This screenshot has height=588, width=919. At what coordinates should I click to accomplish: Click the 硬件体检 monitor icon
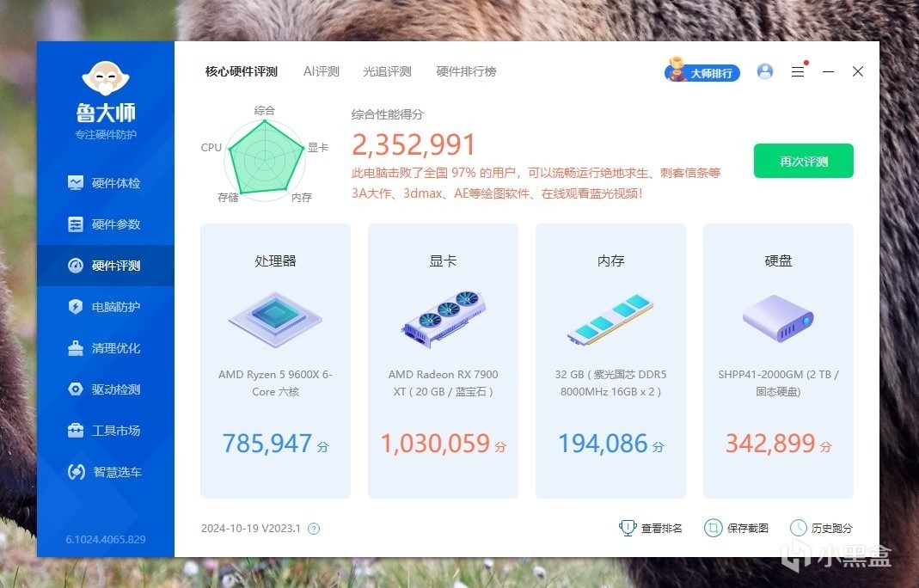tap(76, 183)
